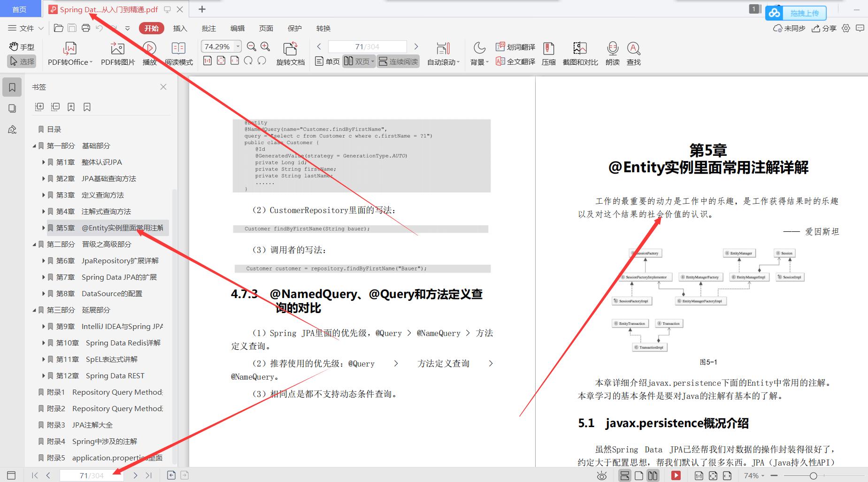868x482 pixels.
Task: Click the zoom in magnifier icon
Action: pyautogui.click(x=265, y=46)
